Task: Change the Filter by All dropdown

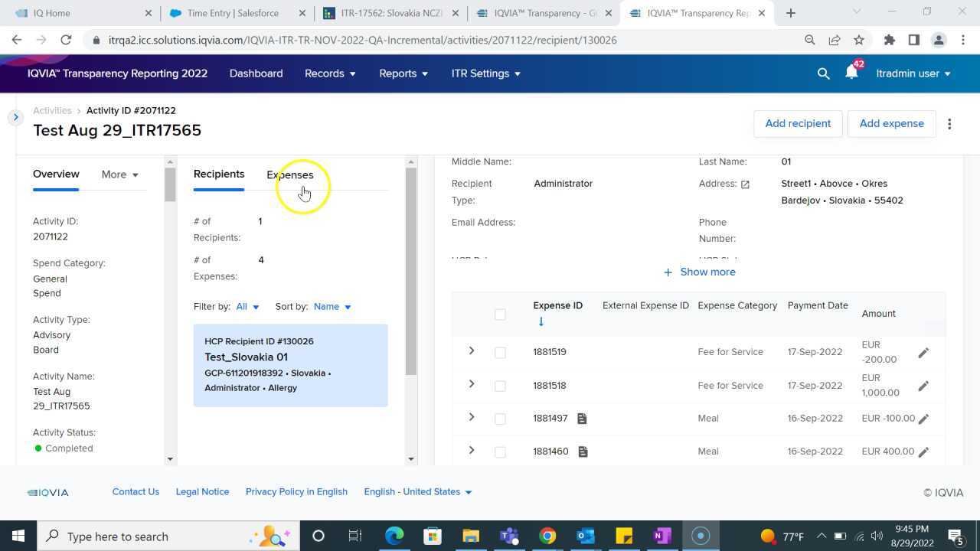Action: [247, 307]
